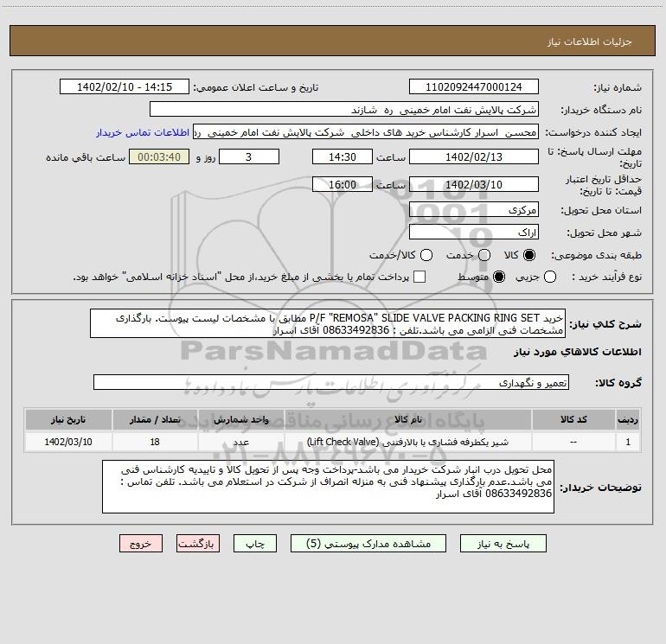This screenshot has width=666, height=644.
Task: Click the بازگشت back button
Action: point(198,544)
